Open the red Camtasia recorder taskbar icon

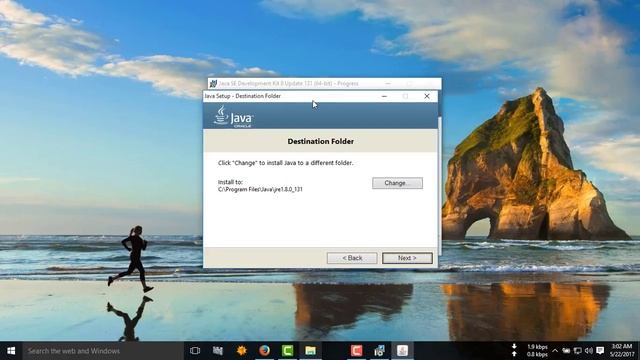(356, 351)
